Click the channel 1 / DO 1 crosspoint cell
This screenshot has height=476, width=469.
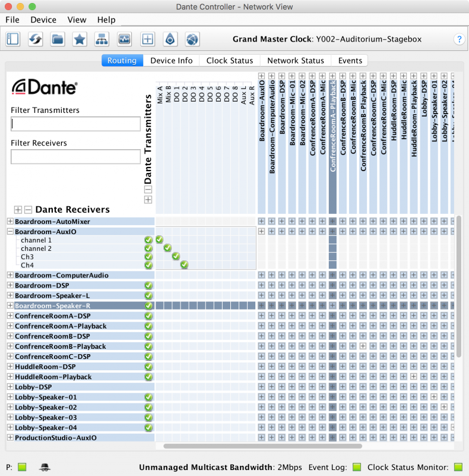tap(176, 240)
